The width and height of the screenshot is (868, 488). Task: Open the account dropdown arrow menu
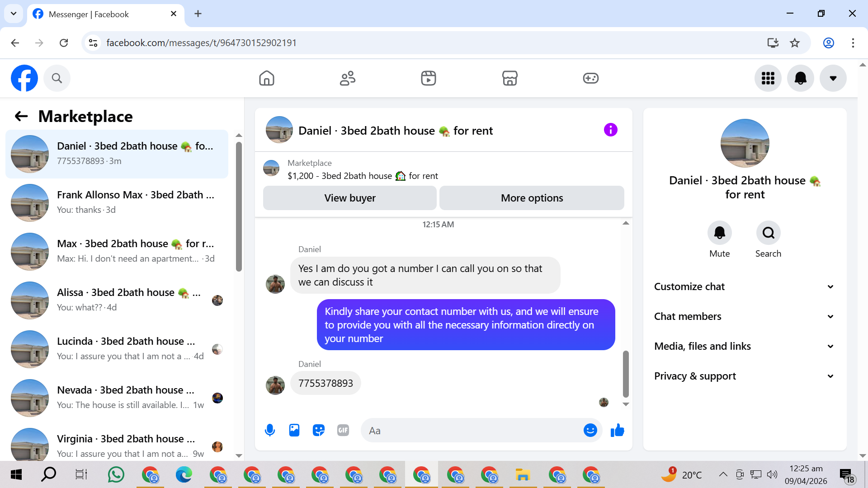(x=833, y=78)
